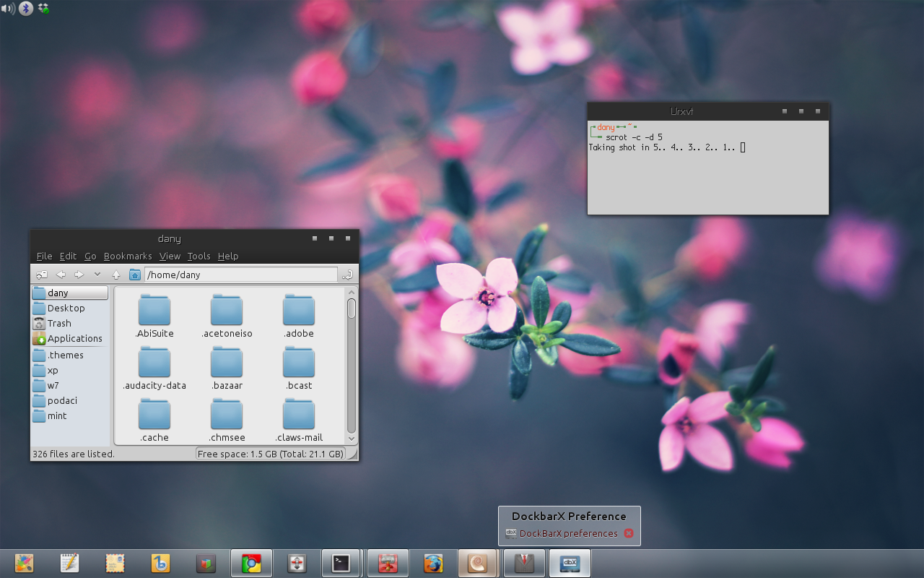
Task: Go forward in the file manager
Action: point(79,275)
